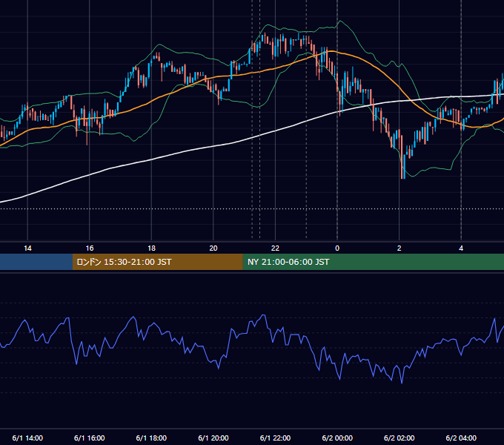504x445 pixels.
Task: Click the hour label 20 on the price chart axis
Action: coord(213,248)
